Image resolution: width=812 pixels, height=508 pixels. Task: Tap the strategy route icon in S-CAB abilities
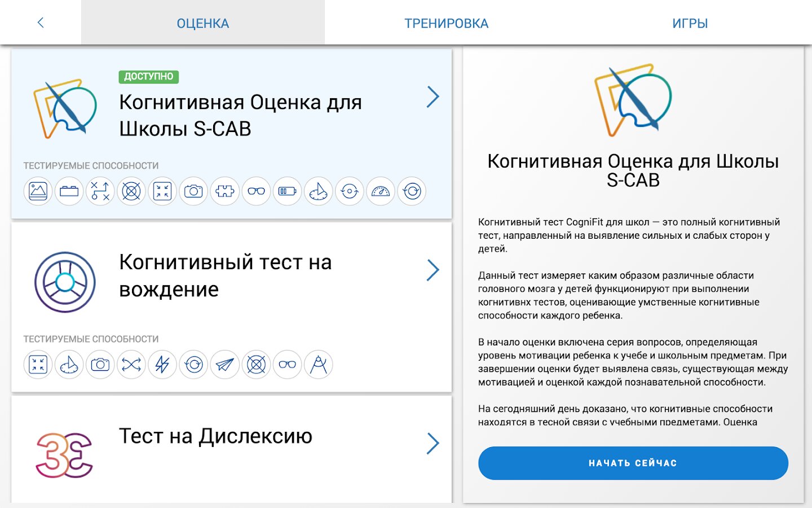(100, 191)
